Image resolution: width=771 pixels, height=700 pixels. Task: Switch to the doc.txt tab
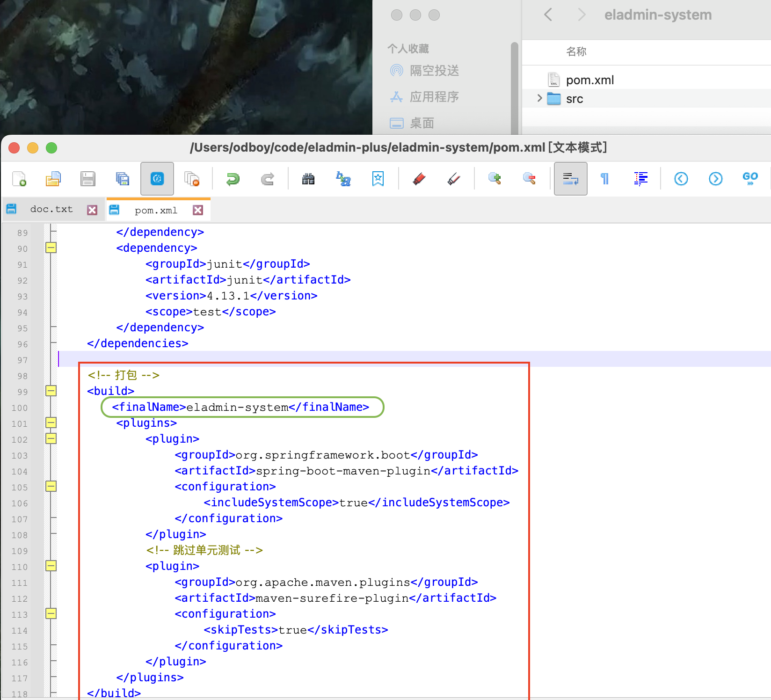(51, 209)
